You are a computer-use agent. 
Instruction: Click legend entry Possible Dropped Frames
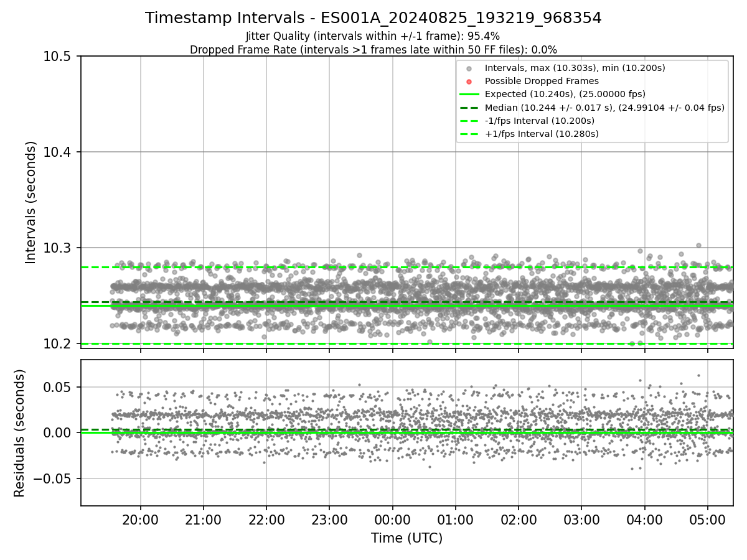542,81
